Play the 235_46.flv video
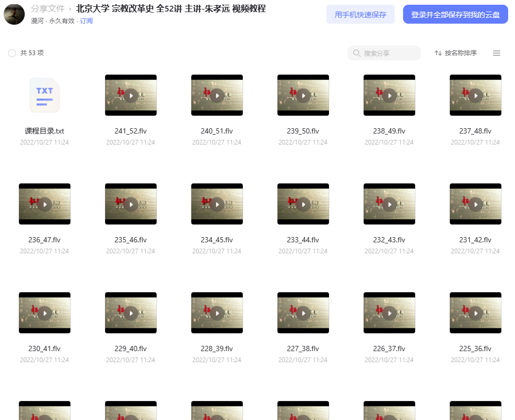 coord(131,204)
